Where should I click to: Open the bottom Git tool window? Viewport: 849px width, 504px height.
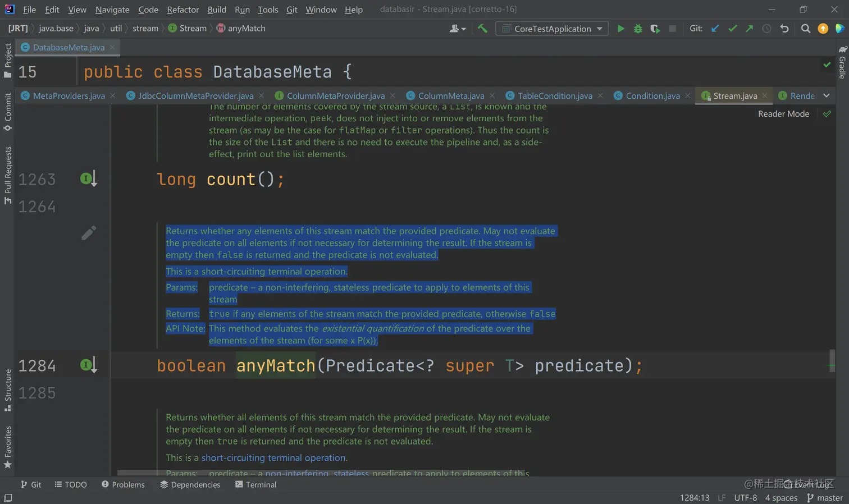tap(31, 485)
